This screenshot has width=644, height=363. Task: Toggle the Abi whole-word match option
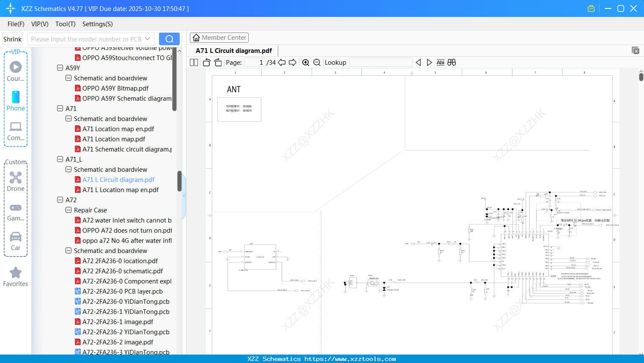tap(440, 63)
